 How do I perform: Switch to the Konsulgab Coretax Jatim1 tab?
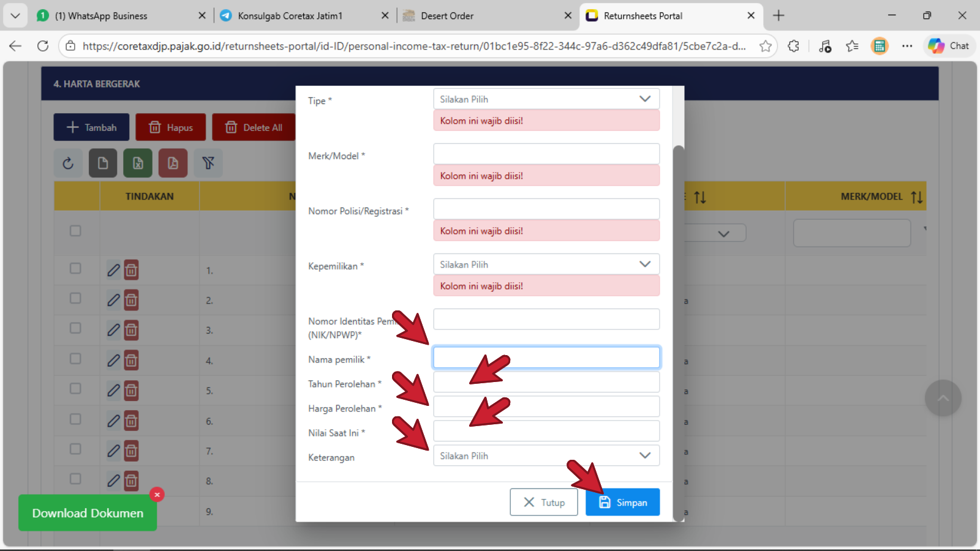click(290, 16)
